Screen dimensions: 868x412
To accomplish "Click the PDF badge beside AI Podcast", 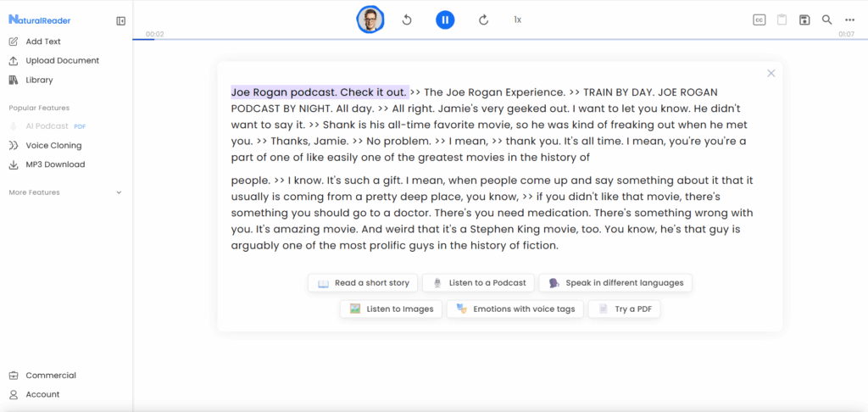I will 80,126.
